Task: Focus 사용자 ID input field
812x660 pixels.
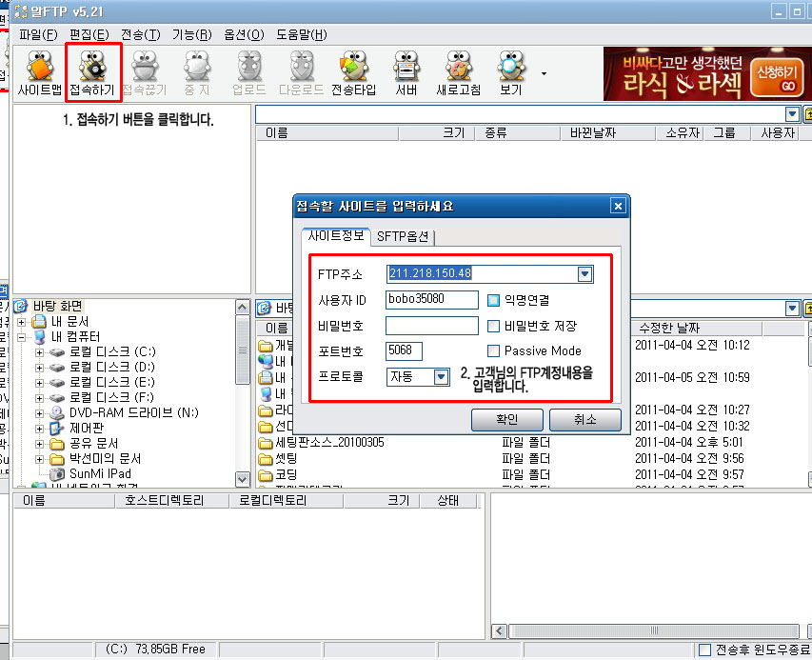Action: pos(432,299)
